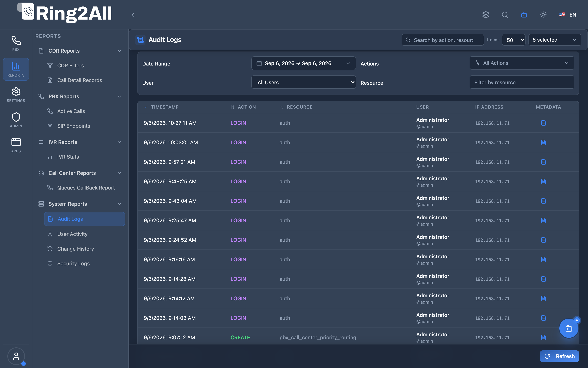This screenshot has width=588, height=368.
Task: Click the robot assistant icon in header
Action: tap(524, 15)
